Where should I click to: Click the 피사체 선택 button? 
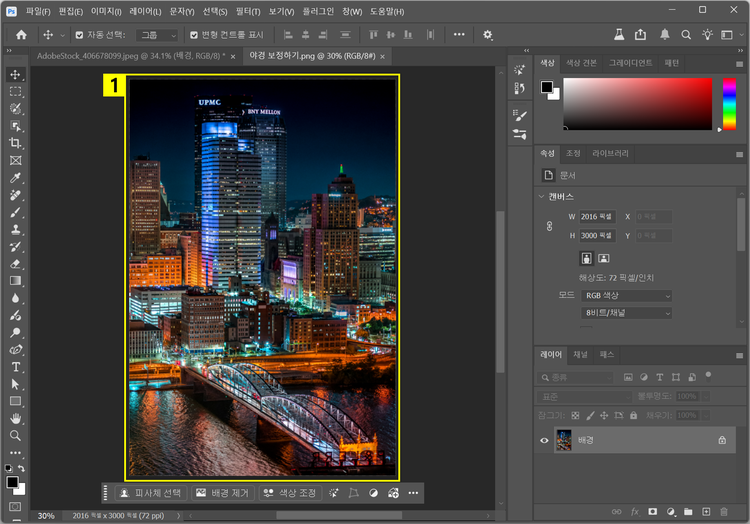(x=151, y=493)
